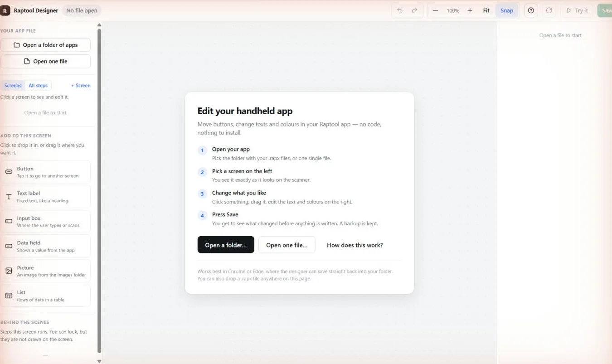Add a new screen with + Screen

click(81, 85)
